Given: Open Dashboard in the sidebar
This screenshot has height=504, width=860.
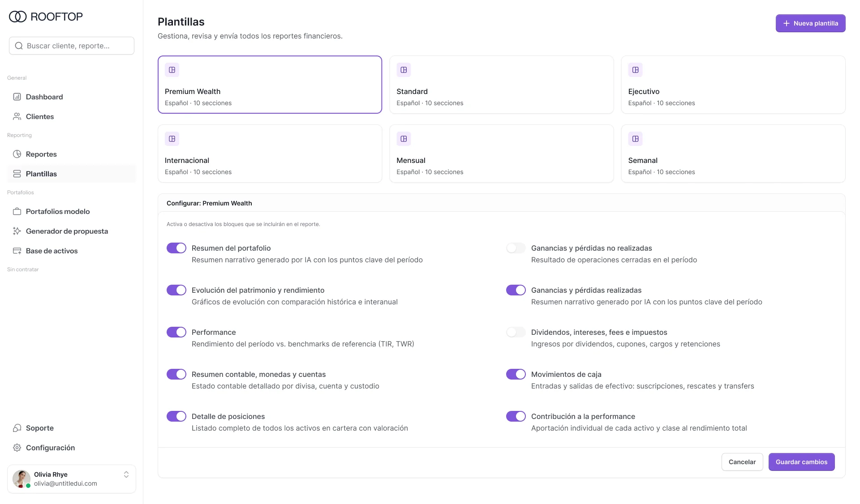Looking at the screenshot, I should [x=72, y=97].
